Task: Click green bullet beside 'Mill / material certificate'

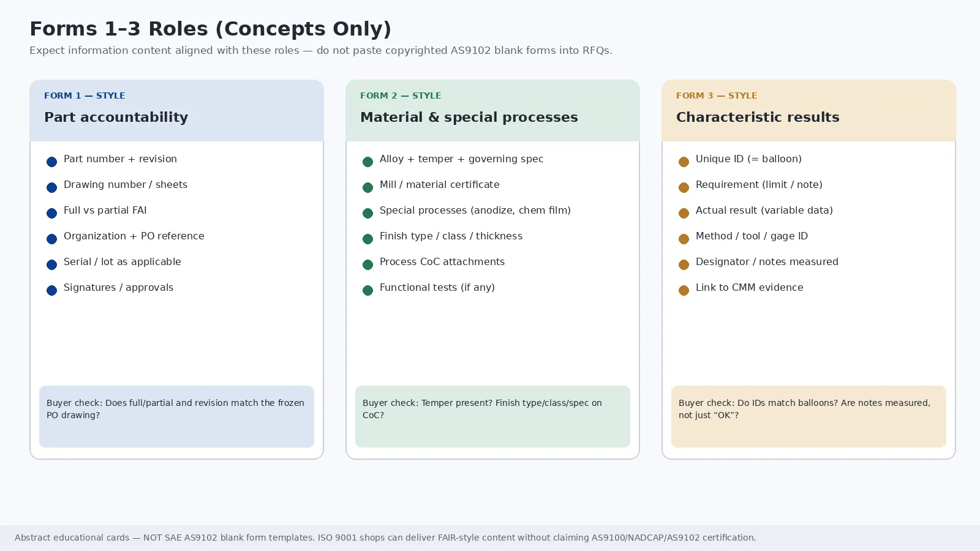Action: pos(367,187)
